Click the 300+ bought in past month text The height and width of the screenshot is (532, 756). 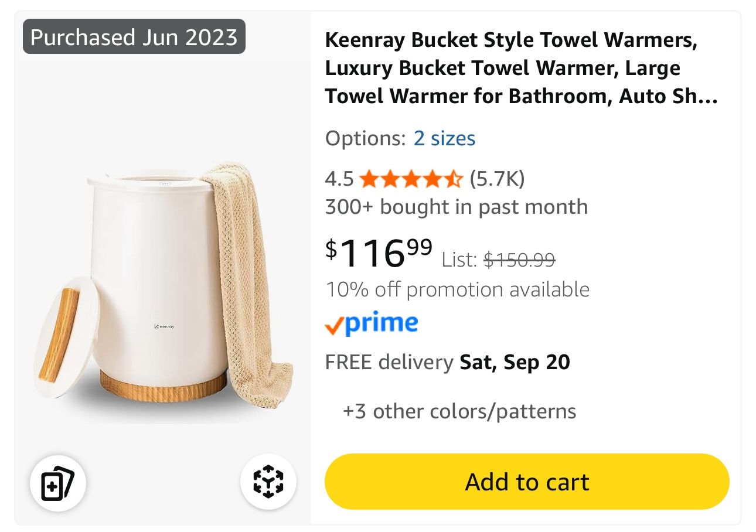(x=457, y=207)
